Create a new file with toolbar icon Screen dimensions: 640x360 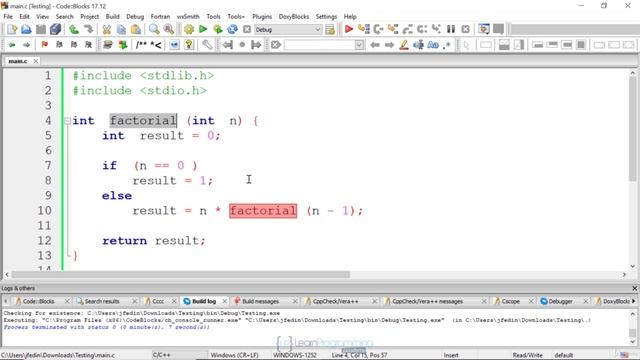click(x=12, y=29)
